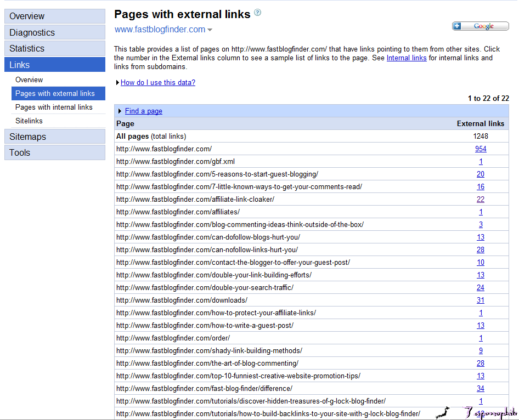
Task: Click 954 external links for the homepage
Action: 481,149
